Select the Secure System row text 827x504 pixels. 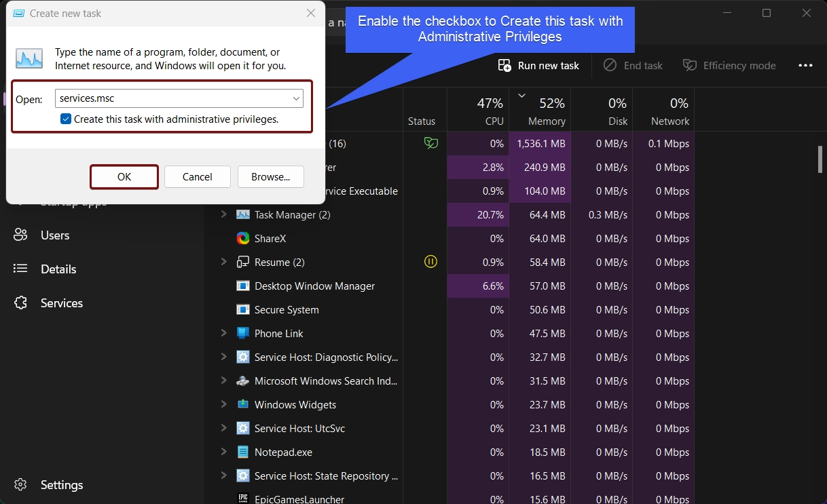click(287, 310)
